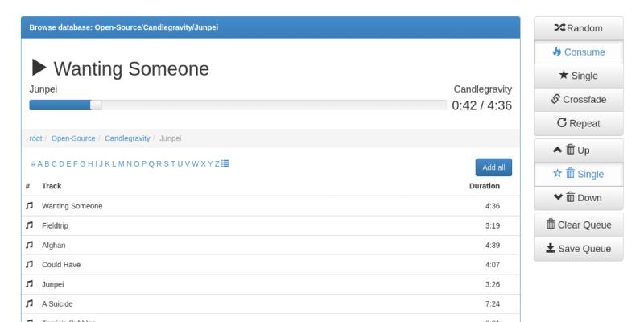Image resolution: width=644 pixels, height=322 pixels.
Task: Click the music note icon beside Could Have
Action: click(29, 265)
